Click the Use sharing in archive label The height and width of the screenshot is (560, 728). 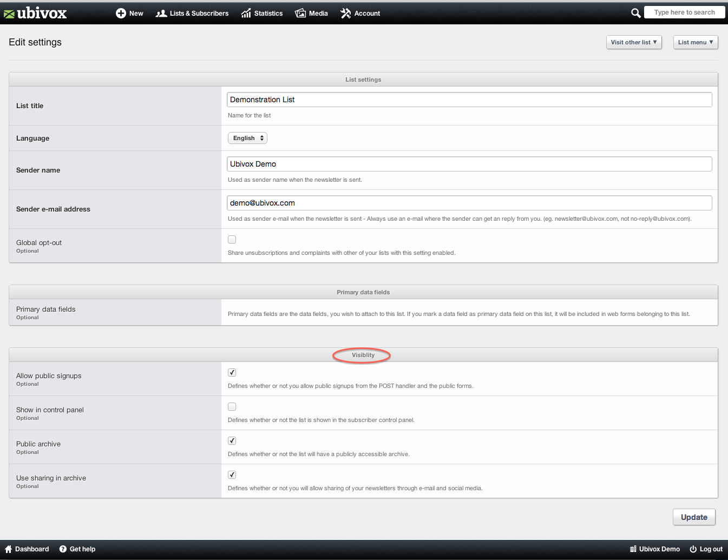51,478
